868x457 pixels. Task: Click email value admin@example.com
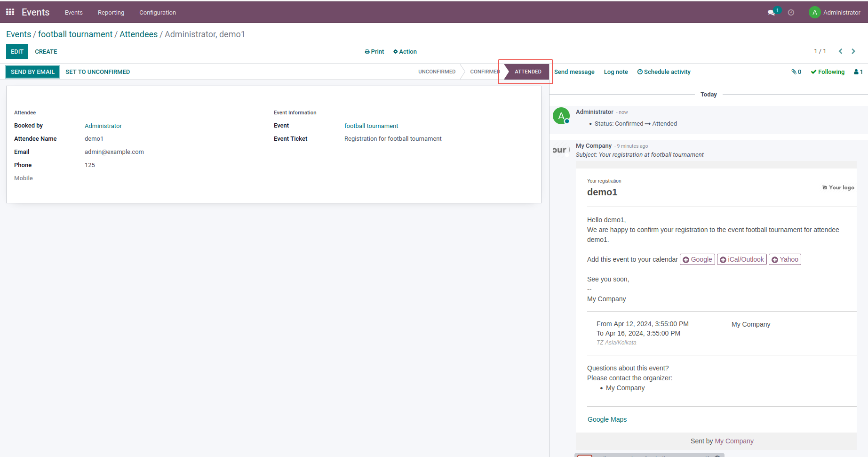114,152
